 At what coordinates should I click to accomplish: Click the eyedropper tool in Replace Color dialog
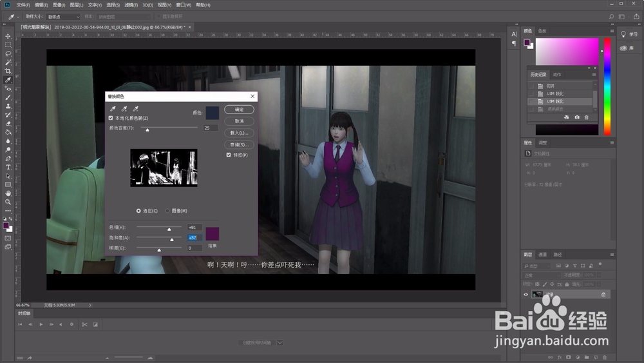(113, 109)
